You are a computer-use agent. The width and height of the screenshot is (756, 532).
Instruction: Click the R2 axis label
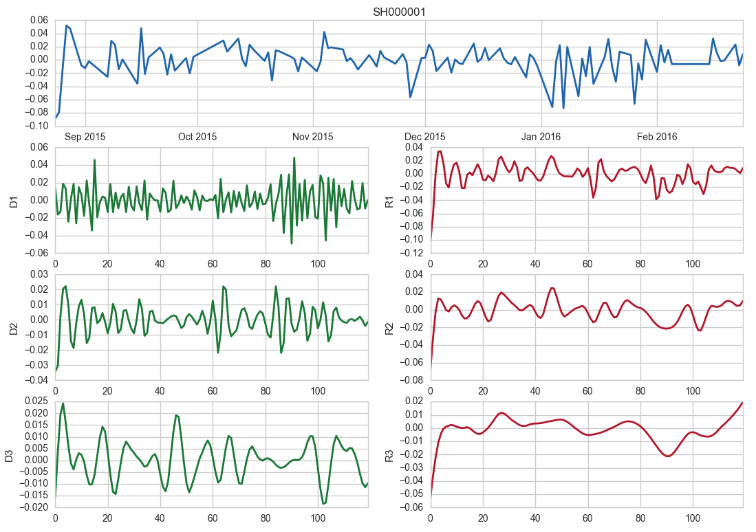point(389,329)
